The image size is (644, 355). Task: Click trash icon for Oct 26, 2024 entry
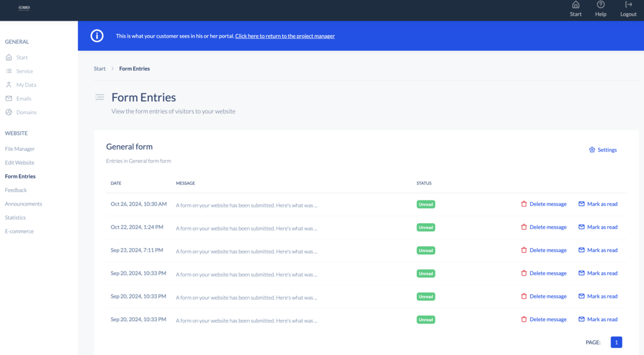tap(524, 204)
